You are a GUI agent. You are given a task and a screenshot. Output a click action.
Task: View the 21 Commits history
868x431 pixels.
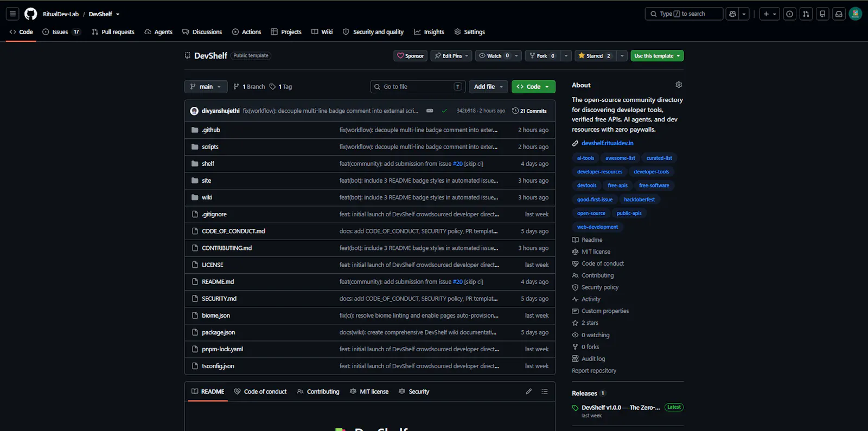click(529, 111)
